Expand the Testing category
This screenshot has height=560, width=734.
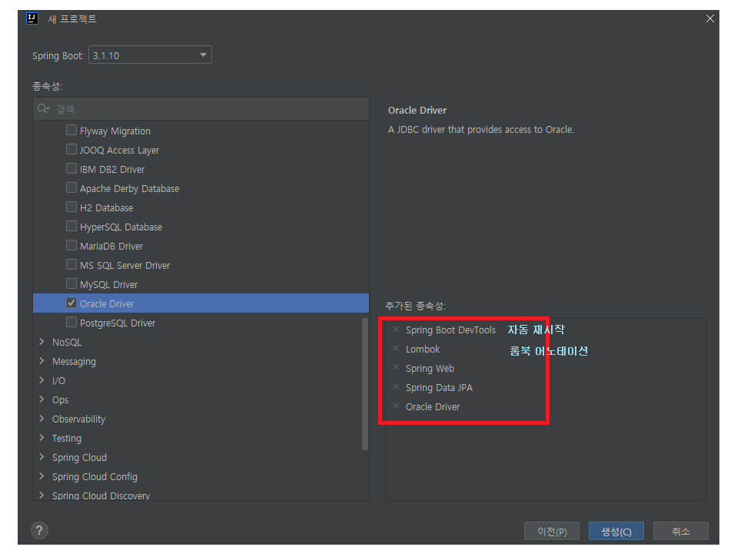click(42, 438)
